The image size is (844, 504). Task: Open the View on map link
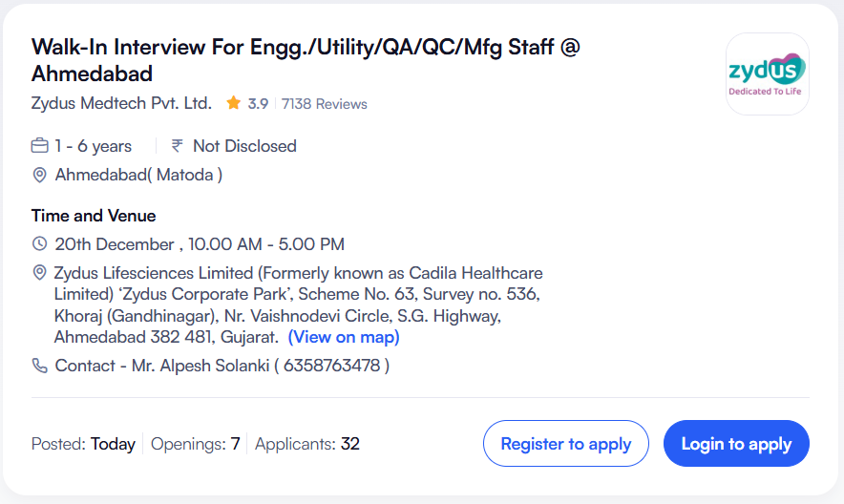pyautogui.click(x=344, y=337)
